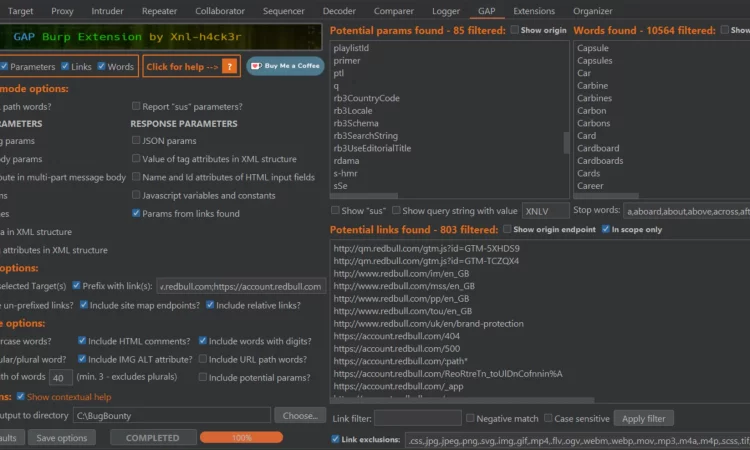Click the Choose... directory button
The image size is (750, 450).
[x=300, y=416]
